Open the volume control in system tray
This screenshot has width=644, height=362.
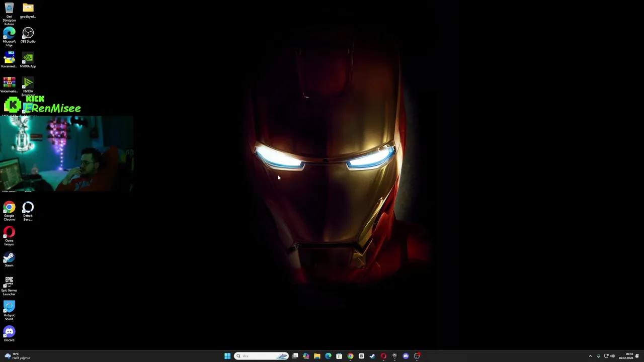(612, 356)
